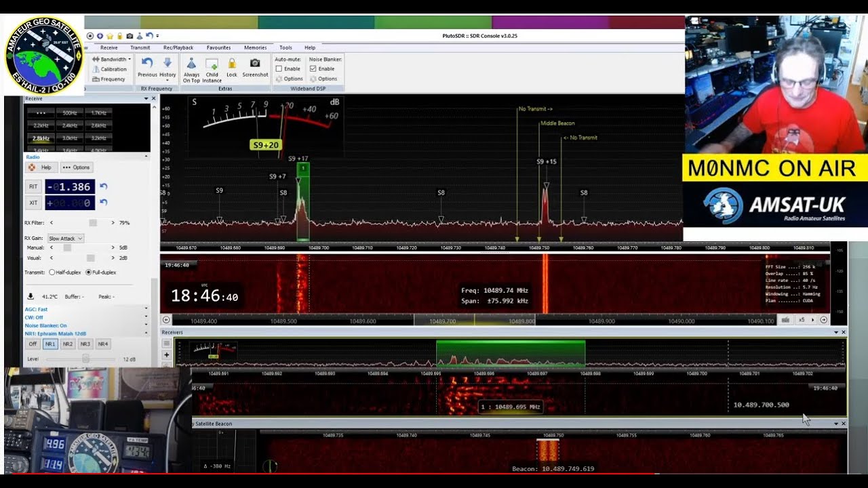Open the Favourites ribbon tab

pos(218,47)
